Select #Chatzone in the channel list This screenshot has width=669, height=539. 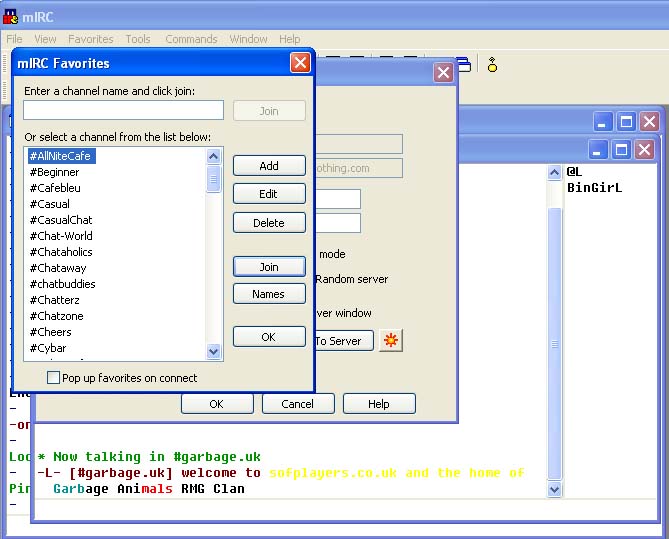tap(56, 316)
